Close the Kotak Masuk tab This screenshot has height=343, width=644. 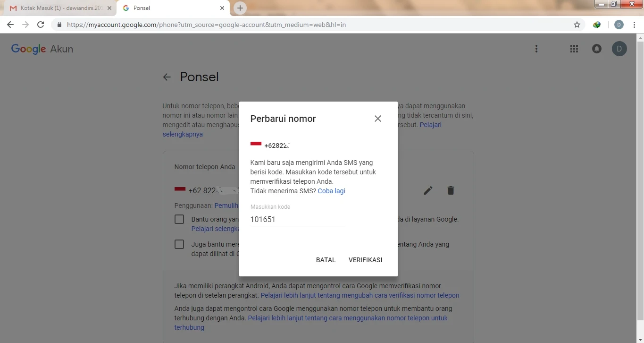109,8
